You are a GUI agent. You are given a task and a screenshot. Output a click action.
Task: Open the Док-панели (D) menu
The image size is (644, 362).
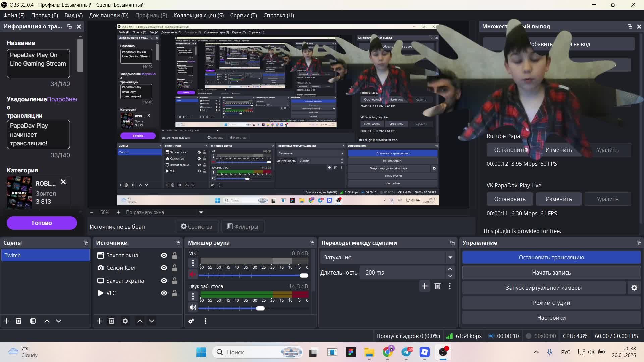tap(108, 15)
